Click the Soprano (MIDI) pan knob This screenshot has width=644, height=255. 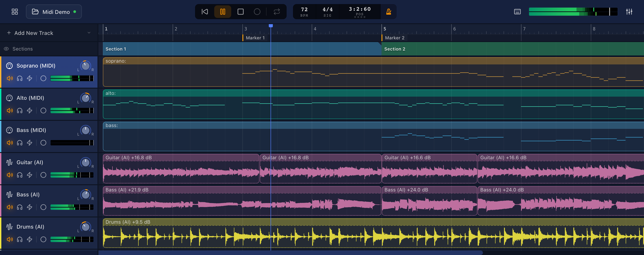85,66
